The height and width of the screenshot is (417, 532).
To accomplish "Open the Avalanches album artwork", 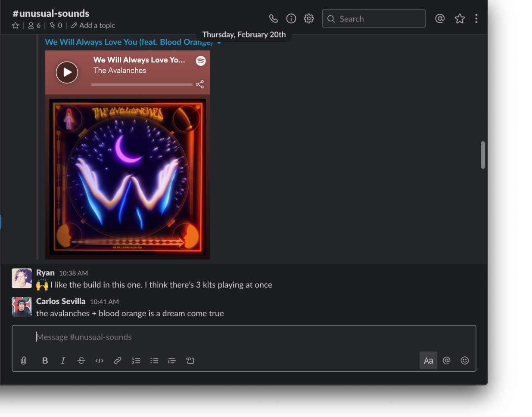I will click(128, 177).
